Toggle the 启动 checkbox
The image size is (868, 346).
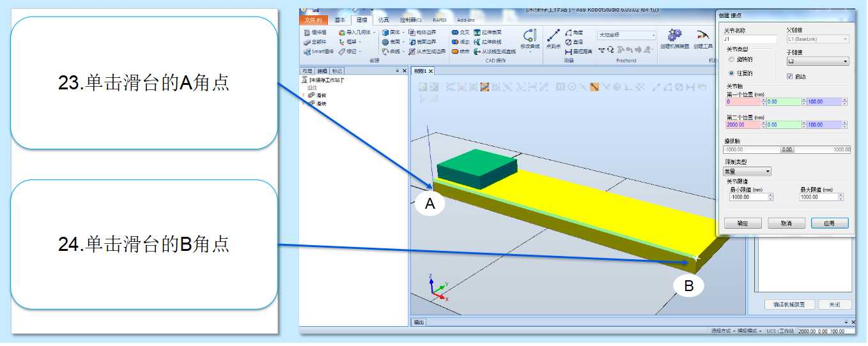click(x=789, y=76)
